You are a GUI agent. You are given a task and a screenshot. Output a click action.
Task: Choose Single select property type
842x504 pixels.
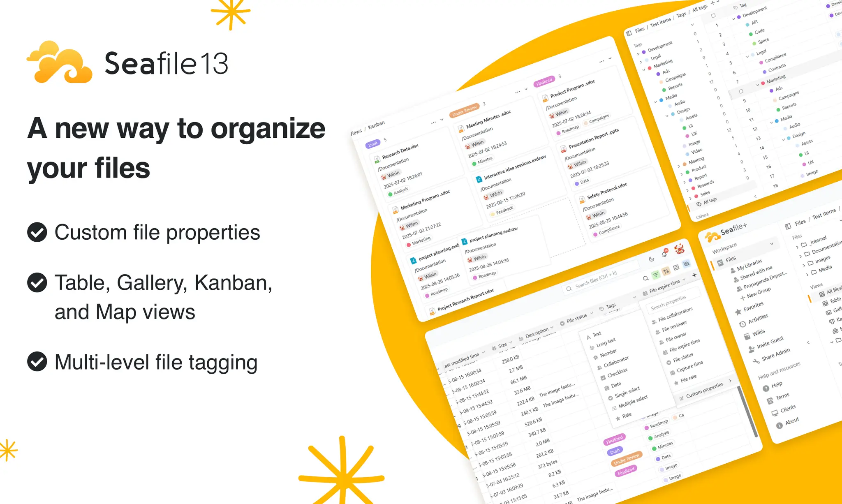624,393
